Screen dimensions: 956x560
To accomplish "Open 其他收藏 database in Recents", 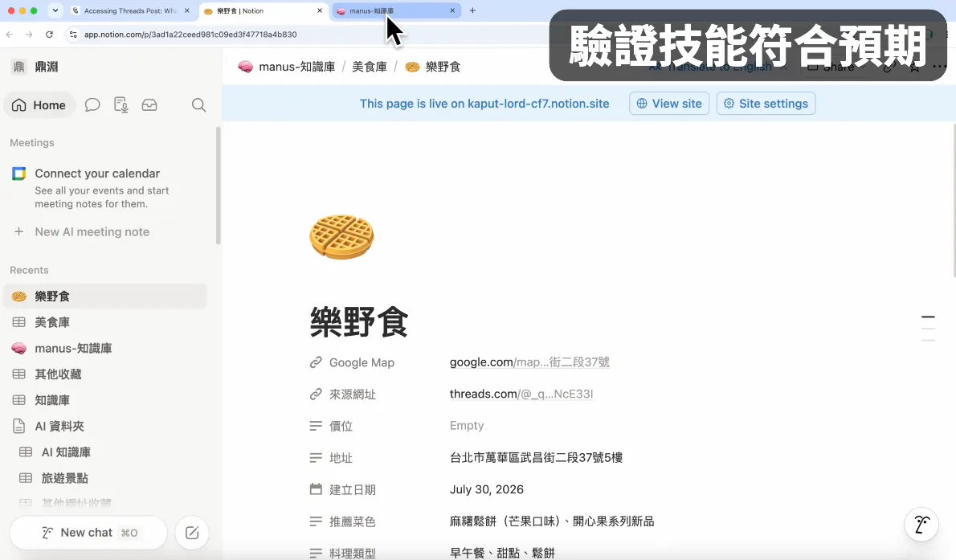I will [105, 374].
